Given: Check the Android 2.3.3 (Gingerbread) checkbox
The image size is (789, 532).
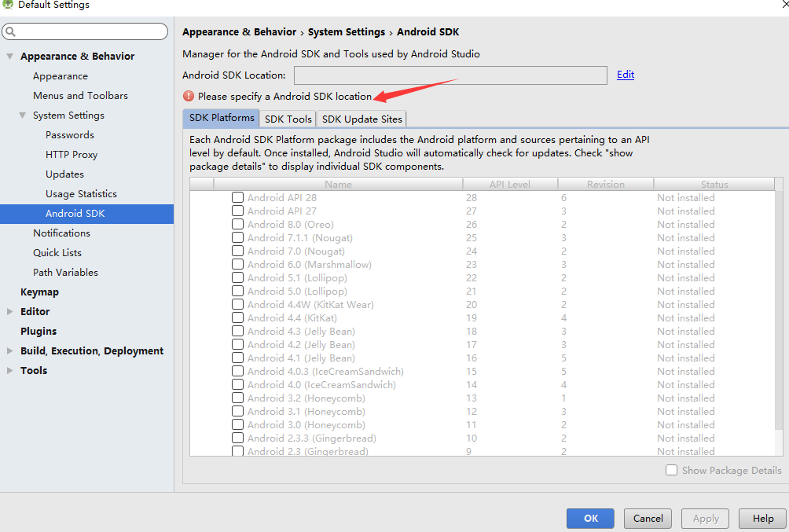Looking at the screenshot, I should coord(237,438).
